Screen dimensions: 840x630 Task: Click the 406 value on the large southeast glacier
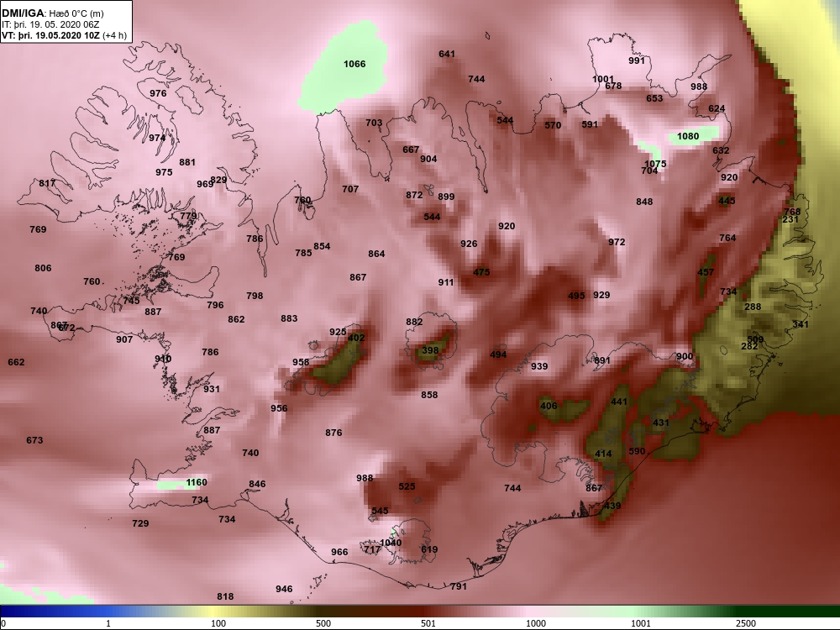point(549,406)
